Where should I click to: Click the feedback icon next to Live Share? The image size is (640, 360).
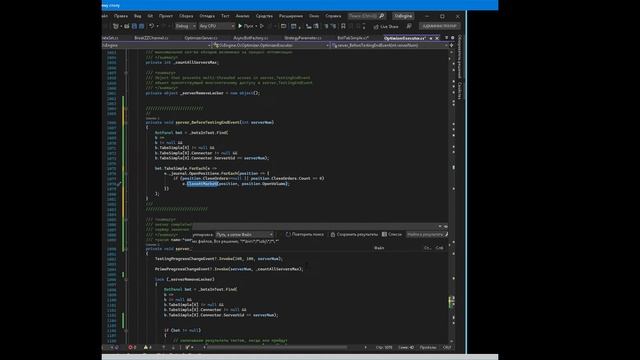409,26
